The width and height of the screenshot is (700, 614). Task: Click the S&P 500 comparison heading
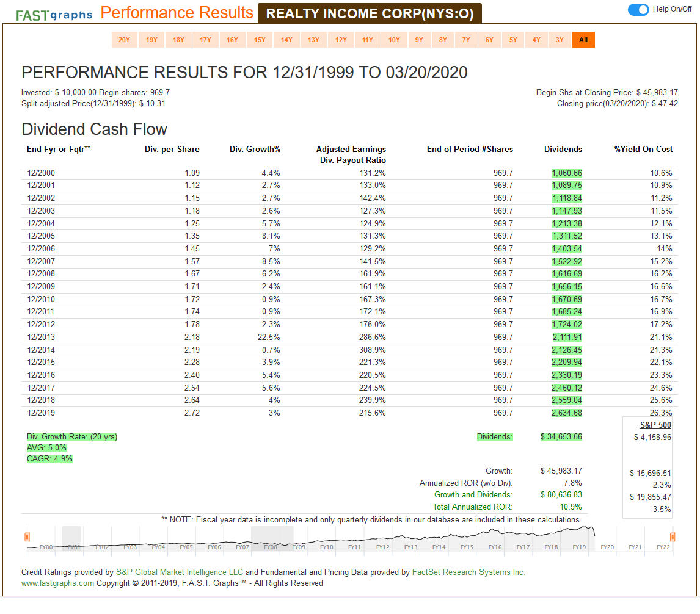pos(655,425)
